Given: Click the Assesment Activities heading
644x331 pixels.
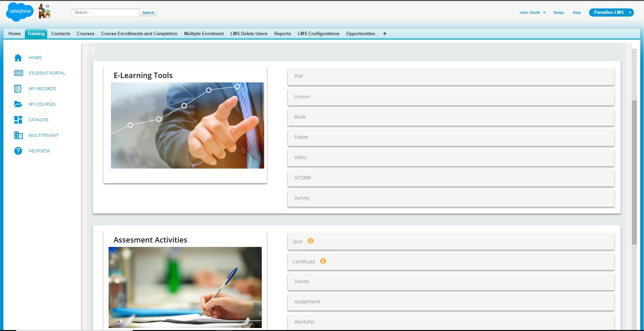Looking at the screenshot, I should (151, 240).
